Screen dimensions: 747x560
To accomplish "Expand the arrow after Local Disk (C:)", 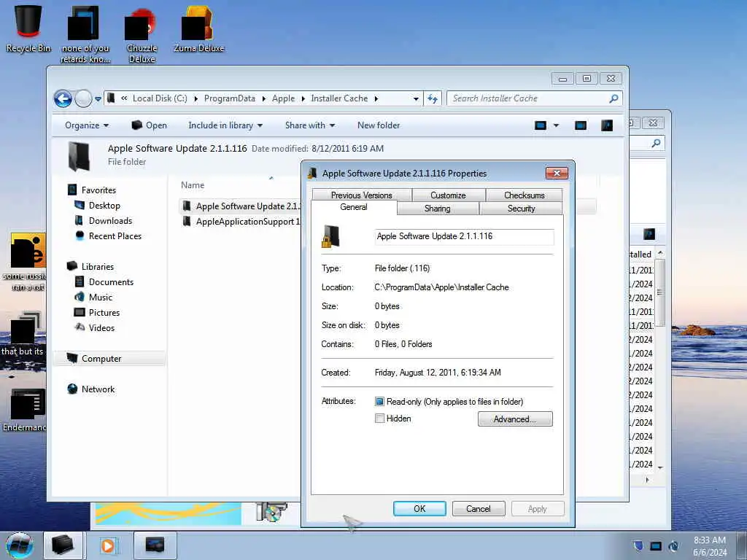I will [x=196, y=98].
